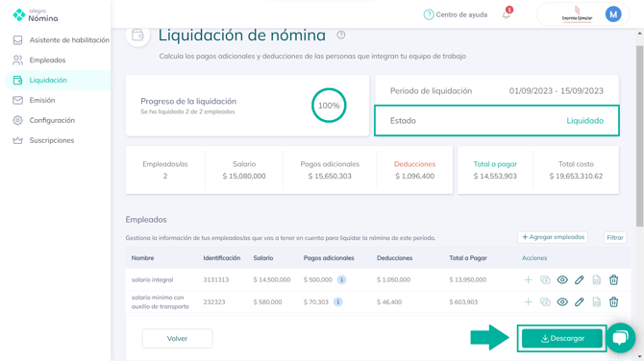Click the badge next to $ 500,000
Screen dimensions: 644x361
[342, 279]
